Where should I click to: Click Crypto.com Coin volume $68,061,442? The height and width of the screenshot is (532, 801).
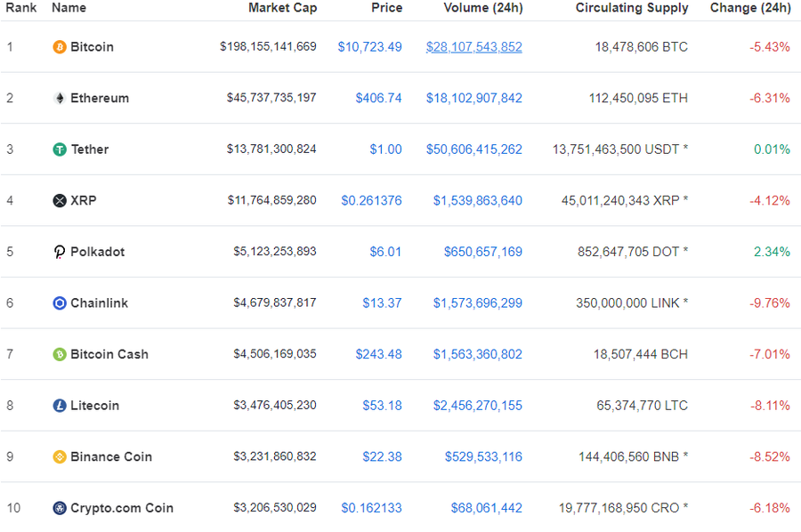[x=486, y=508]
